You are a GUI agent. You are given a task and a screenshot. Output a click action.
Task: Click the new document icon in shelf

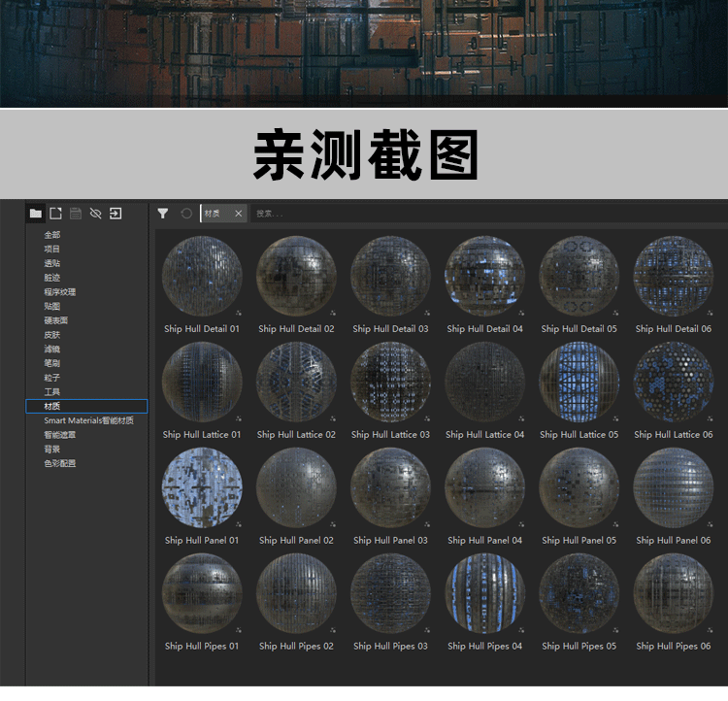coord(55,214)
